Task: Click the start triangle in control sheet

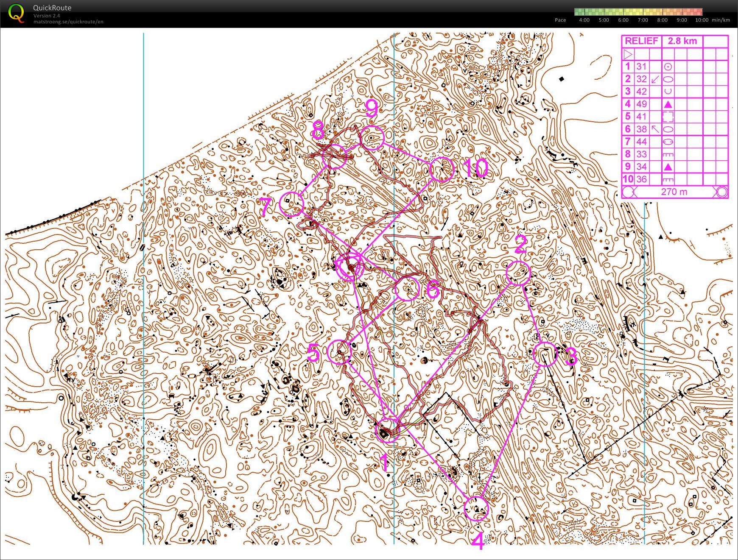Action: pos(628,54)
